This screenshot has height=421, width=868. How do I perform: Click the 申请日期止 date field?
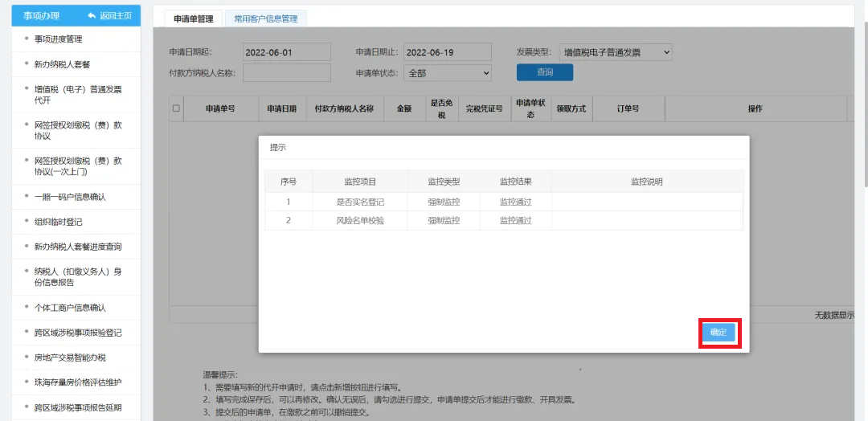tap(447, 52)
